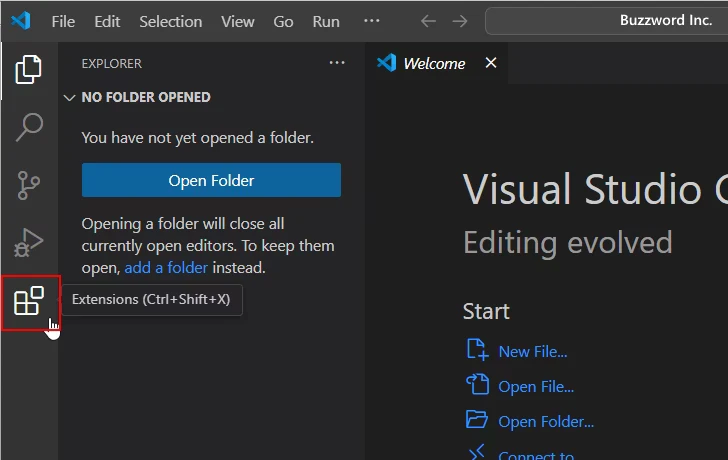Viewport: 728px width, 460px height.
Task: Go forward using the right arrow
Action: [459, 21]
